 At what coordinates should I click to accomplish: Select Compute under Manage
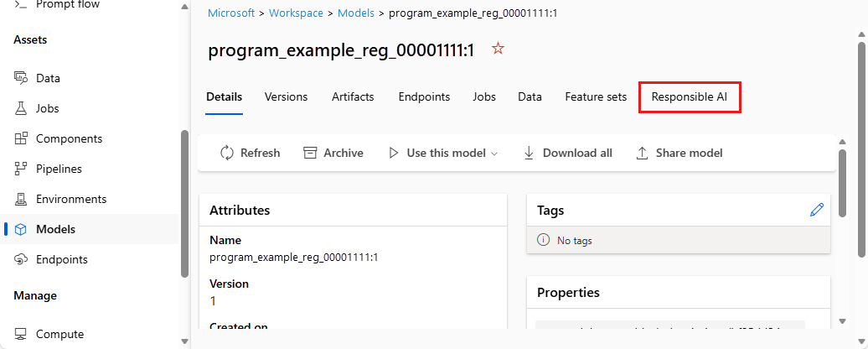(59, 334)
